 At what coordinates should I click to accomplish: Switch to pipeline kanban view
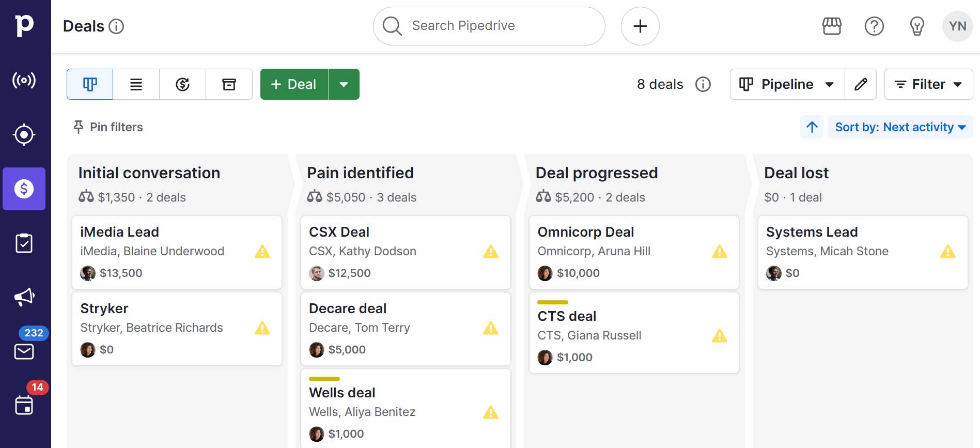(90, 84)
